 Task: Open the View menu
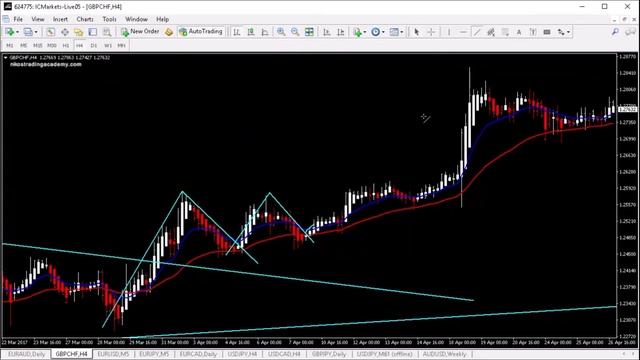point(38,19)
